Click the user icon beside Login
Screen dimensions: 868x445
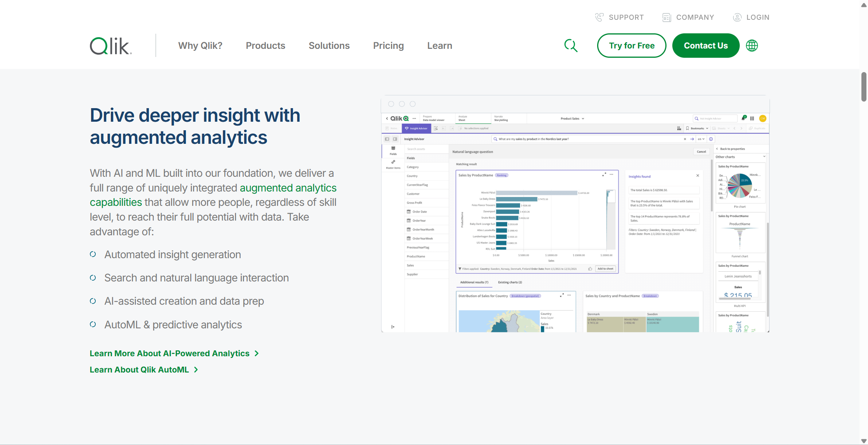click(x=737, y=17)
